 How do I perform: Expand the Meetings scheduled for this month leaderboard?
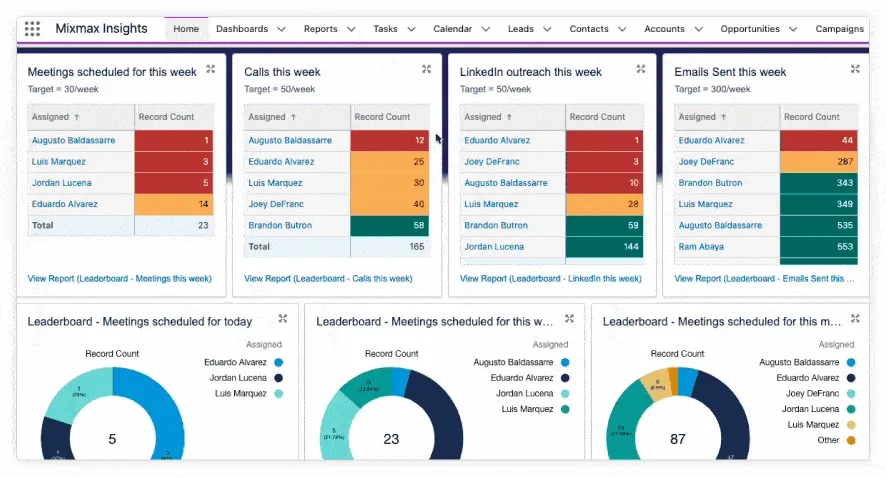tap(855, 319)
